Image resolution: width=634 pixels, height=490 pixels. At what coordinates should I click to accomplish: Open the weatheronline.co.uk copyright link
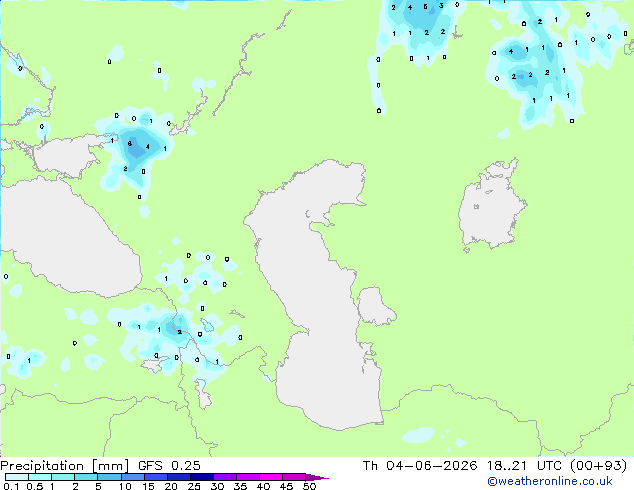coord(550,481)
